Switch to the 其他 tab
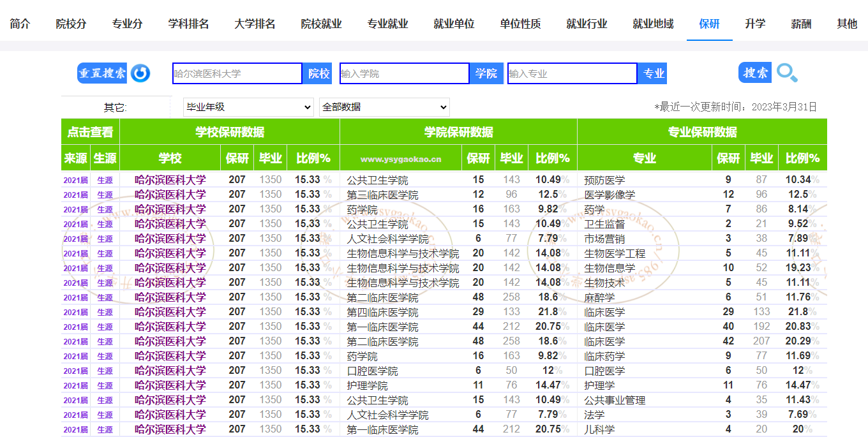 click(848, 24)
